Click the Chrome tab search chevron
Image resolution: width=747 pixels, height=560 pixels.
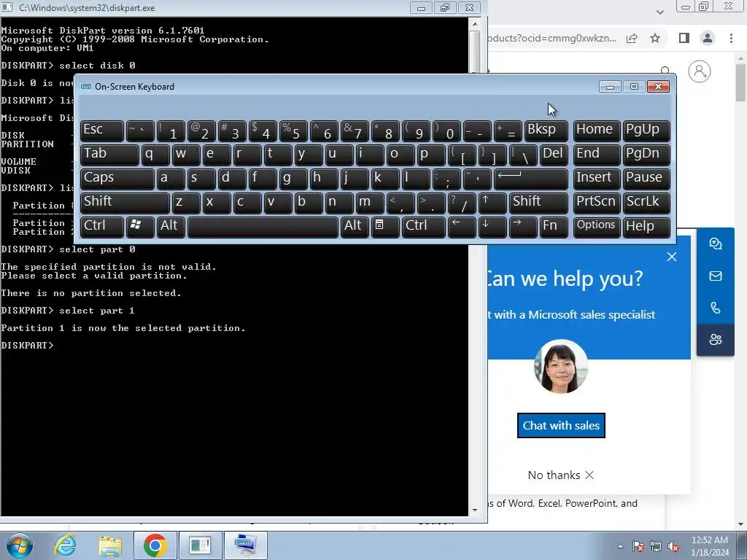coord(659,12)
